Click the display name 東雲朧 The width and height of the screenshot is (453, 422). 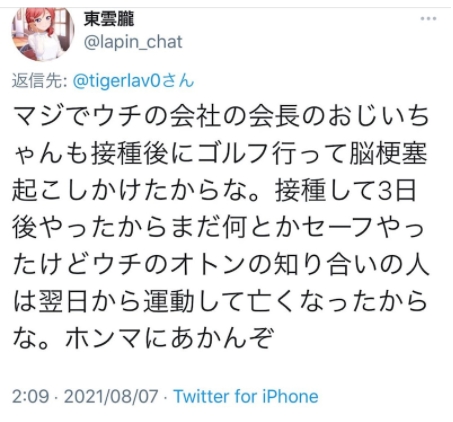(x=109, y=19)
